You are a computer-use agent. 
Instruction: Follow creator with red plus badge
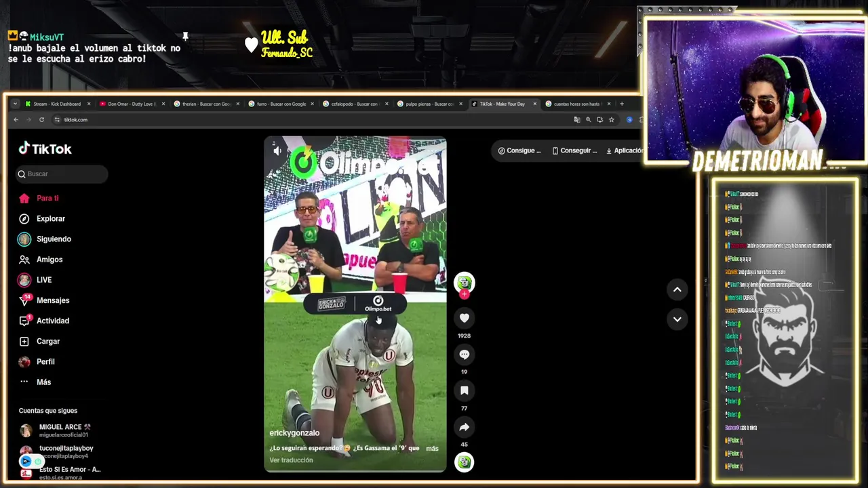[x=464, y=294]
